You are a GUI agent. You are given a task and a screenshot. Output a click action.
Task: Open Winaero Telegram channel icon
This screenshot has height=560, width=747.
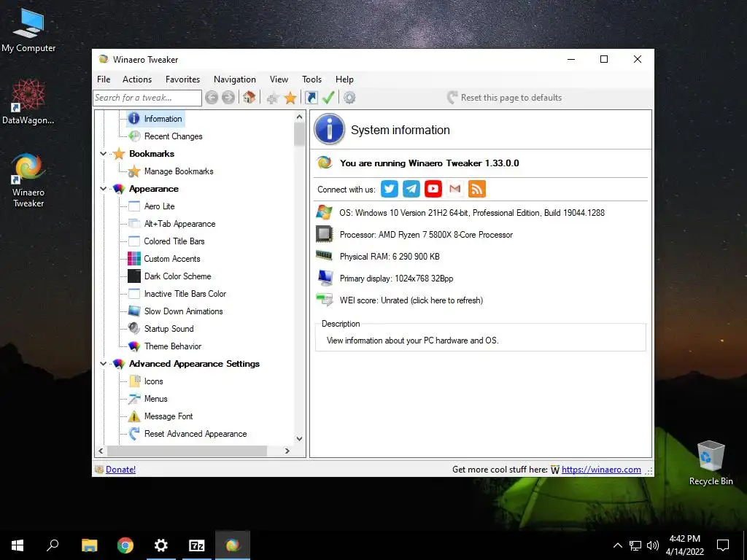(x=411, y=189)
